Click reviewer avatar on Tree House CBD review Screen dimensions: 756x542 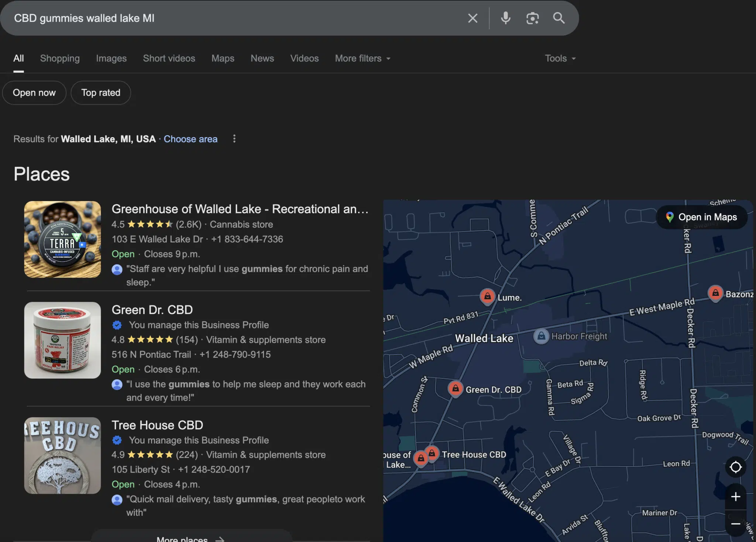pos(117,500)
